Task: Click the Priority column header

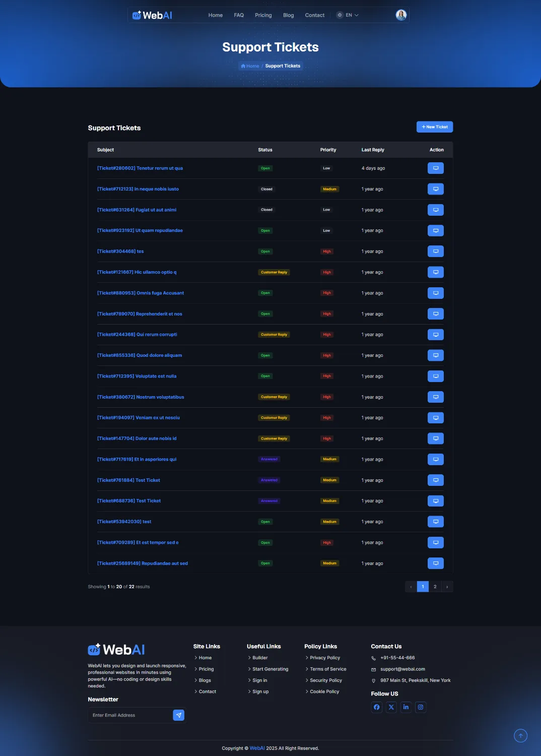Action: pos(328,150)
